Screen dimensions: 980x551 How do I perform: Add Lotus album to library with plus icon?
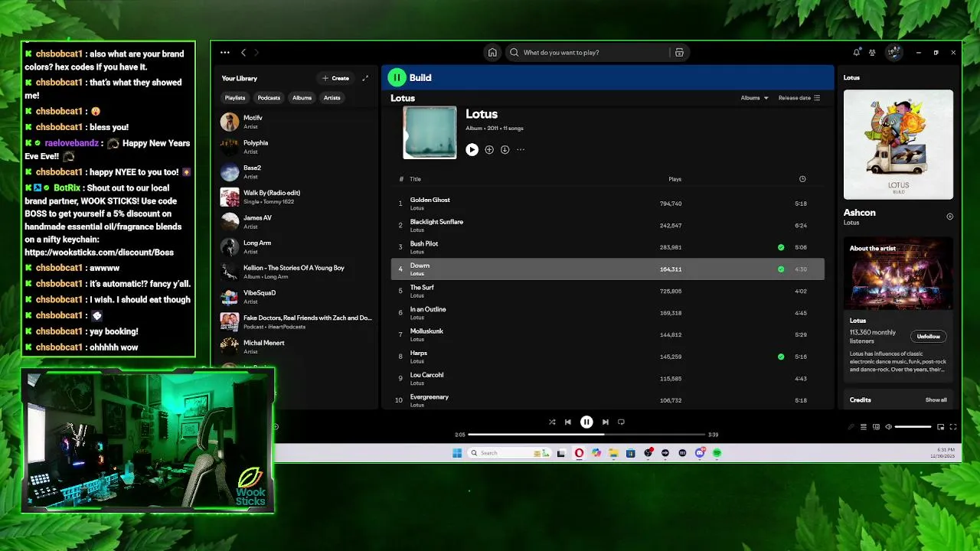coord(489,150)
